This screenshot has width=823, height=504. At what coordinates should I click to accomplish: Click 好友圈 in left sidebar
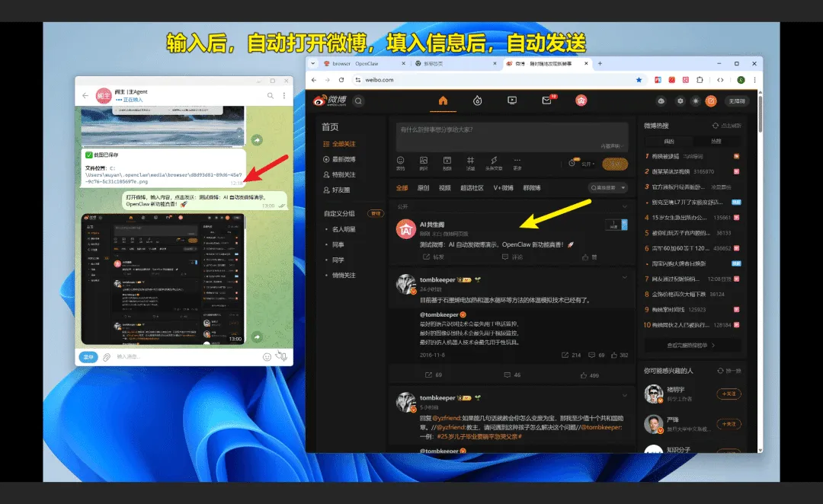pyautogui.click(x=337, y=190)
